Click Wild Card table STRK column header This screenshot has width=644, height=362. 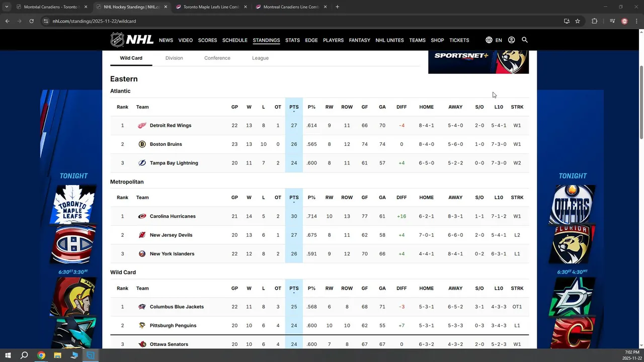(x=517, y=289)
